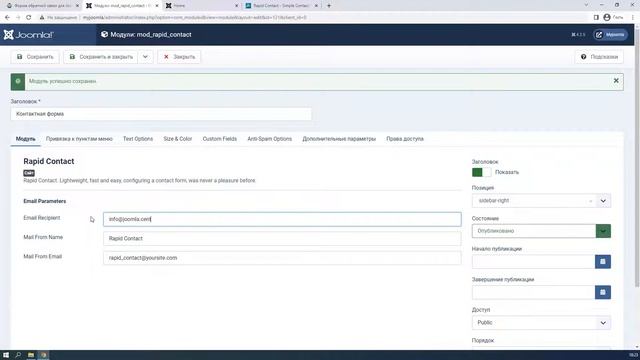Click Save and Close button

101,57
